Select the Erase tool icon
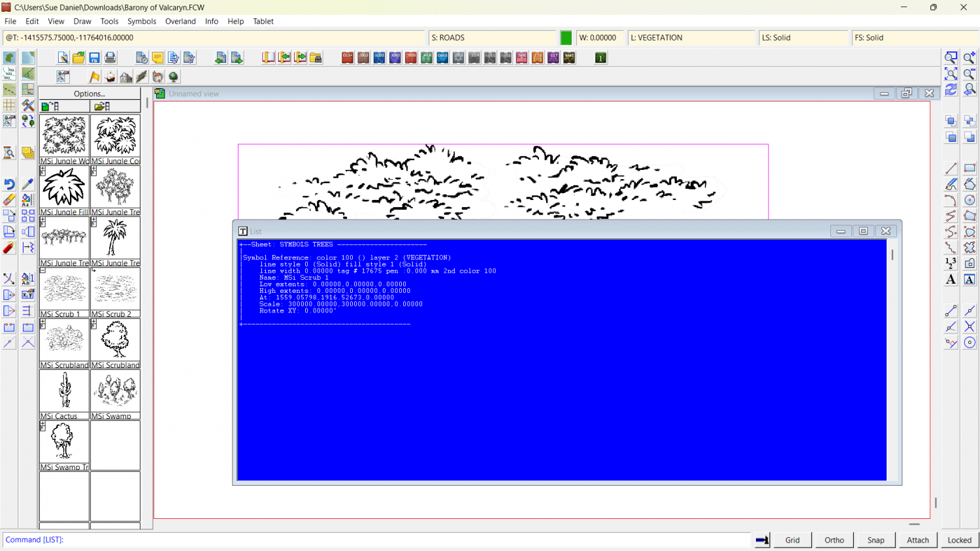Viewport: 980px width, 551px height. [9, 200]
